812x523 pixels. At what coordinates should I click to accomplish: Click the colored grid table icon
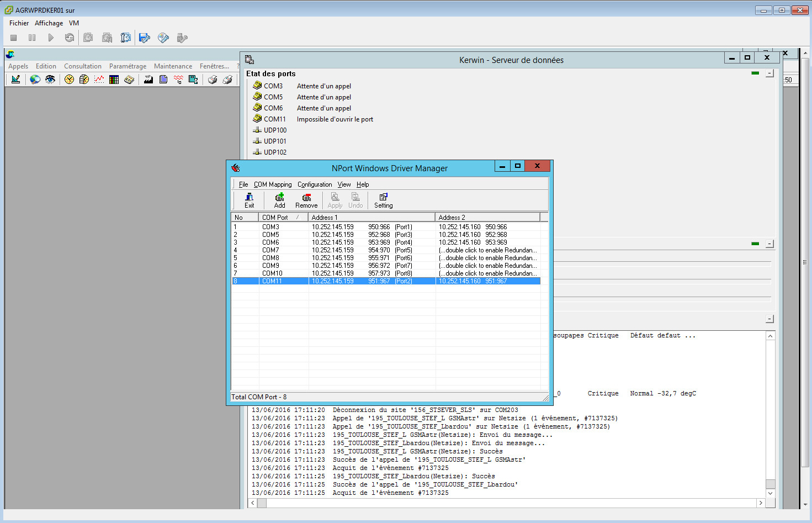[114, 80]
